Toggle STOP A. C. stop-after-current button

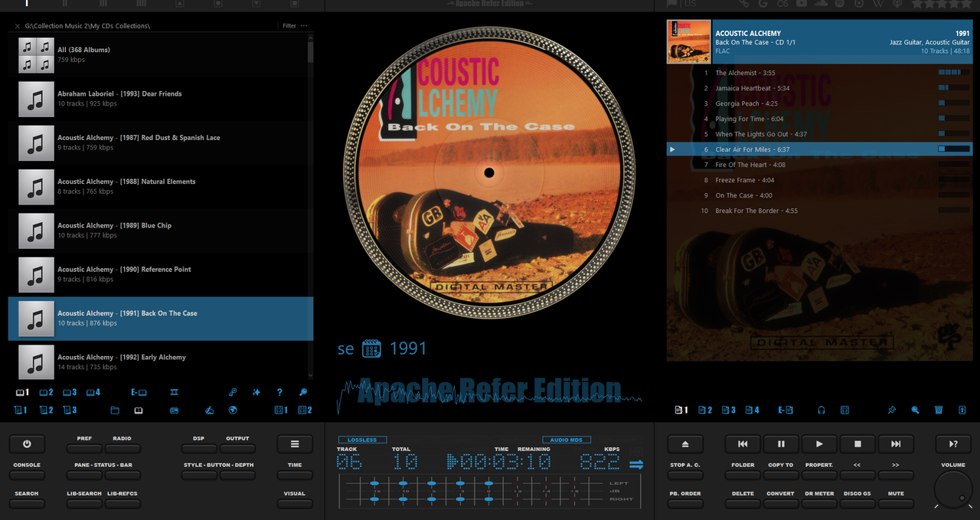[685, 475]
